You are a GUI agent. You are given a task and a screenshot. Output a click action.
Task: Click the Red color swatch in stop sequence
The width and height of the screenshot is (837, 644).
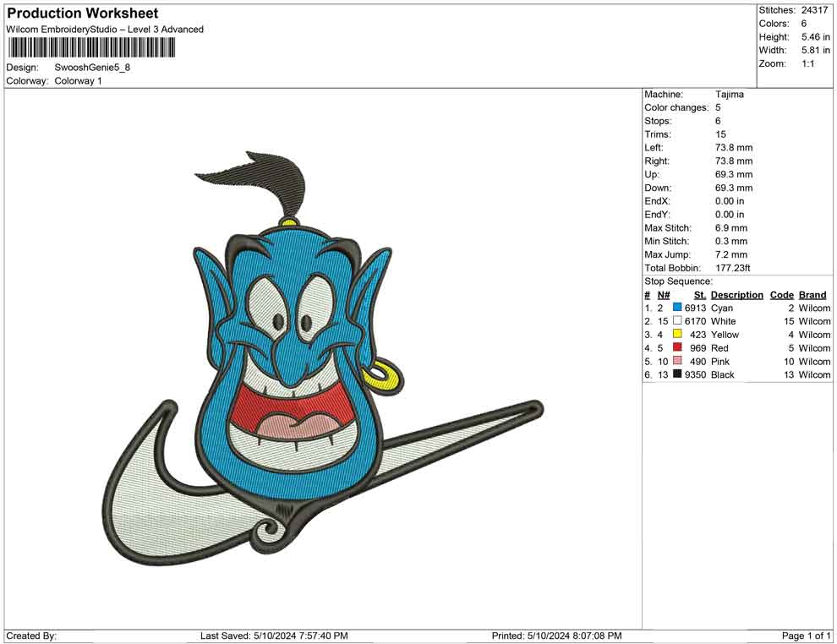(x=677, y=347)
